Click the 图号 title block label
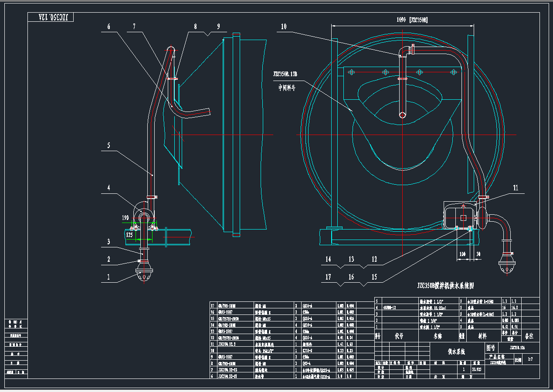Screen dimensions: 553x392 pyautogui.click(x=491, y=348)
